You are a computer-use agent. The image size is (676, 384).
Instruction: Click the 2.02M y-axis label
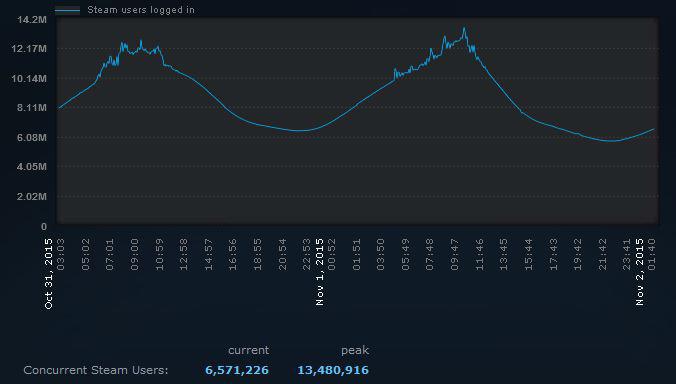[32, 197]
